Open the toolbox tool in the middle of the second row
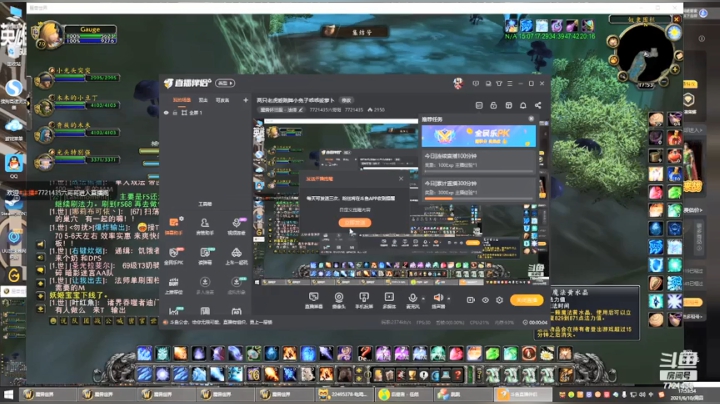 click(205, 256)
